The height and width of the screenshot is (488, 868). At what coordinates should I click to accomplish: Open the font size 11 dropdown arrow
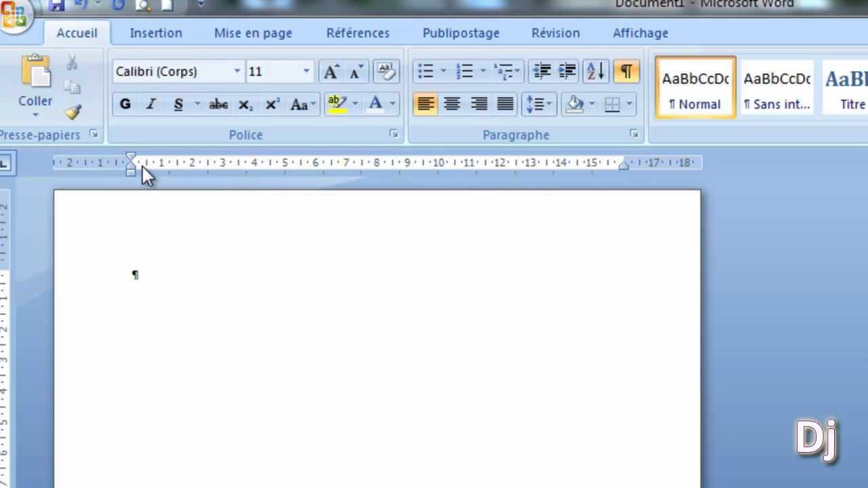click(306, 71)
